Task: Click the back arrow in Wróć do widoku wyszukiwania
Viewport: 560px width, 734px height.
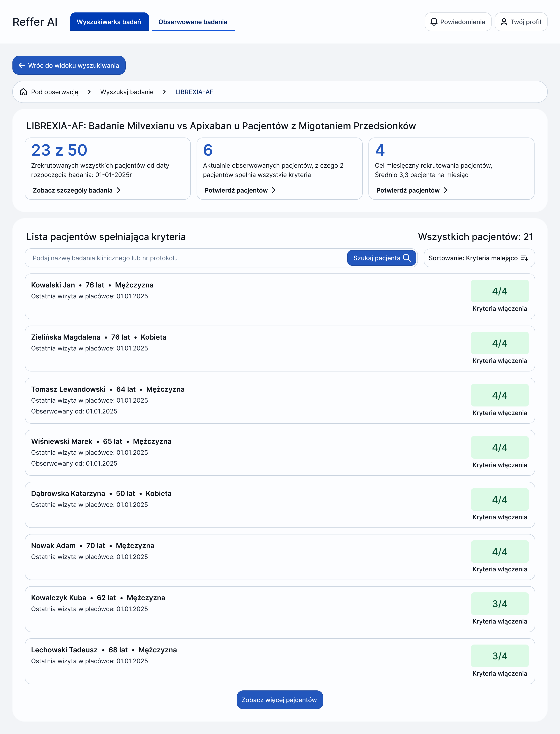Action: click(21, 65)
